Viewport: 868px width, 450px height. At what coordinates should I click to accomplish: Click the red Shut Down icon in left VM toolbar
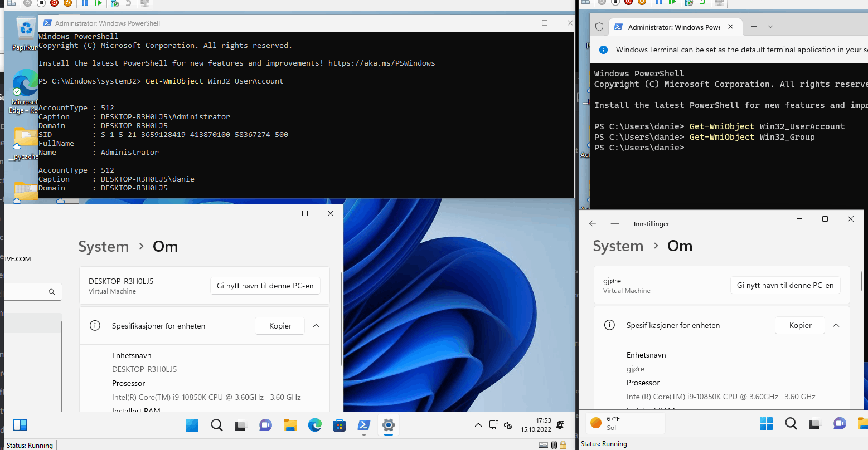[x=54, y=2]
